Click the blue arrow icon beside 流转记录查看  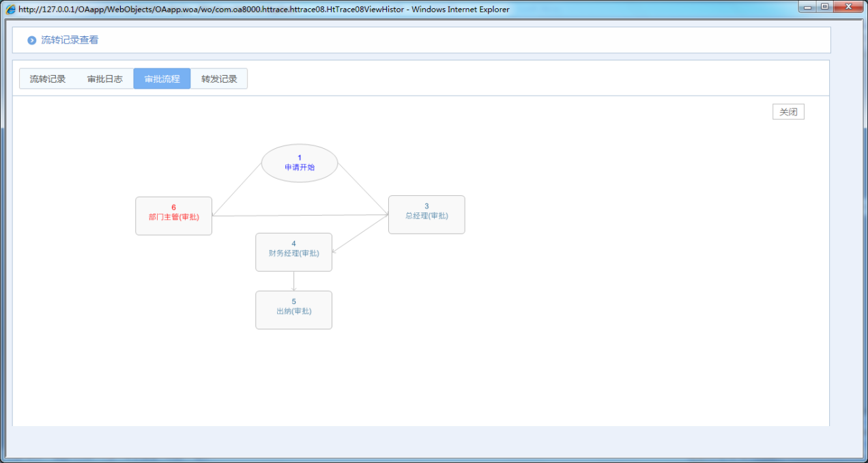click(31, 40)
